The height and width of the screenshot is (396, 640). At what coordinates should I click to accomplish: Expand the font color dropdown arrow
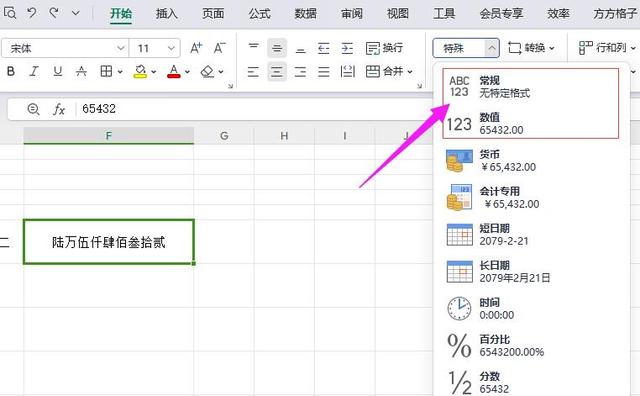click(x=187, y=72)
